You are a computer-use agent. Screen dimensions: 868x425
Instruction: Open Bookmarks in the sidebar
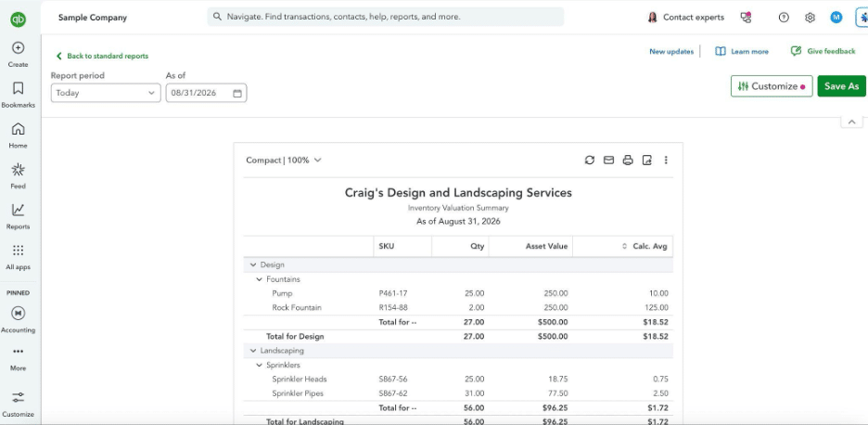(x=18, y=95)
